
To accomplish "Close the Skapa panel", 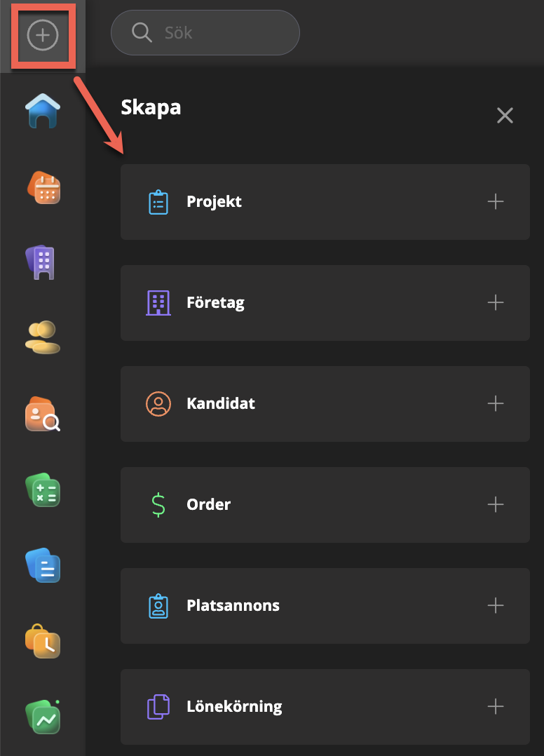I will pos(505,115).
